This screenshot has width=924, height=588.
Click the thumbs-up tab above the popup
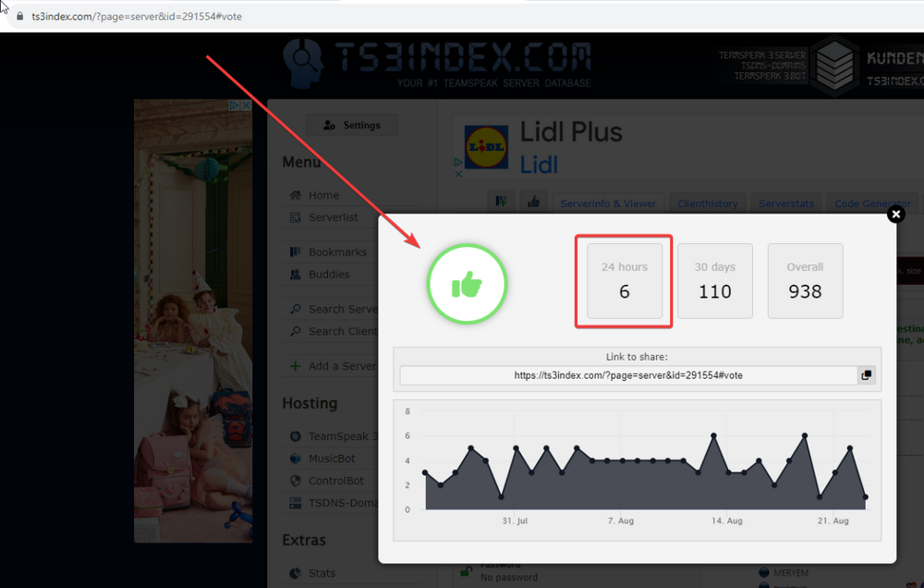pos(534,202)
